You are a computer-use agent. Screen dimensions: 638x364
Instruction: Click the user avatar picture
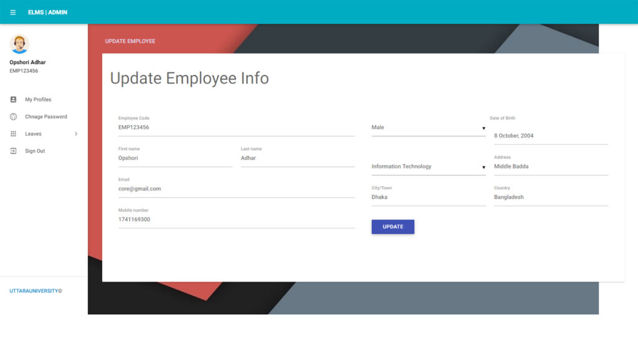click(19, 44)
